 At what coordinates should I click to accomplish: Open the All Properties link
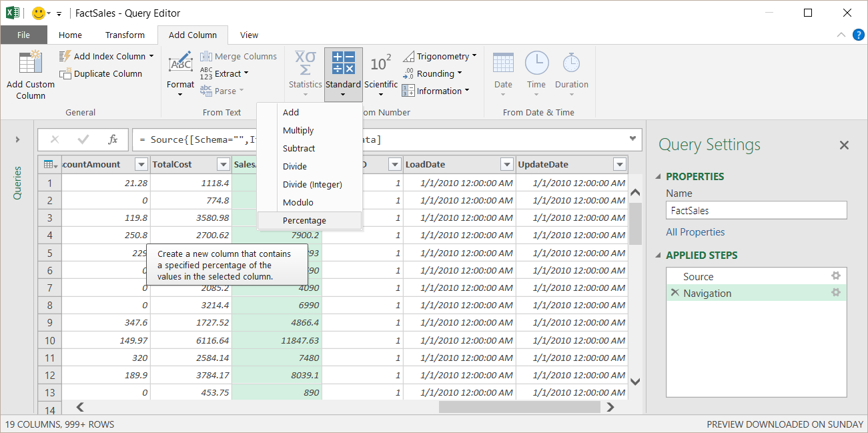pos(695,232)
